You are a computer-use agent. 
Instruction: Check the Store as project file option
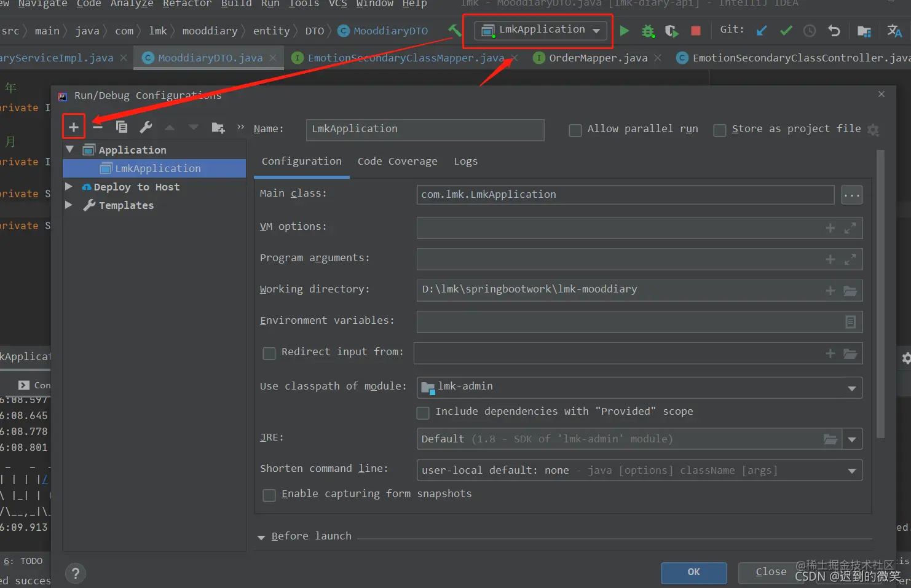pos(720,130)
